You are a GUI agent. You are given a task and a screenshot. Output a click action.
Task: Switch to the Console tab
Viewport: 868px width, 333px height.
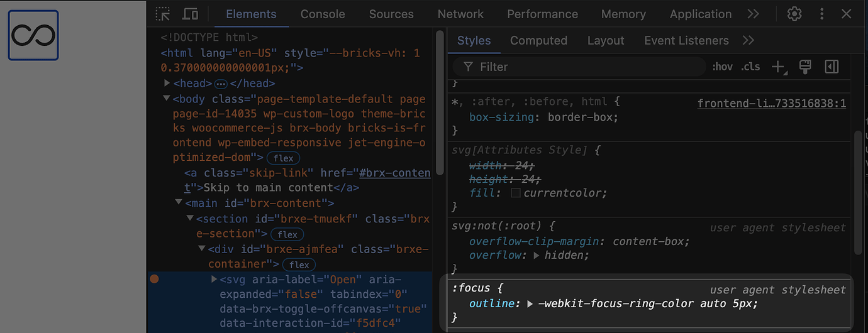point(323,14)
